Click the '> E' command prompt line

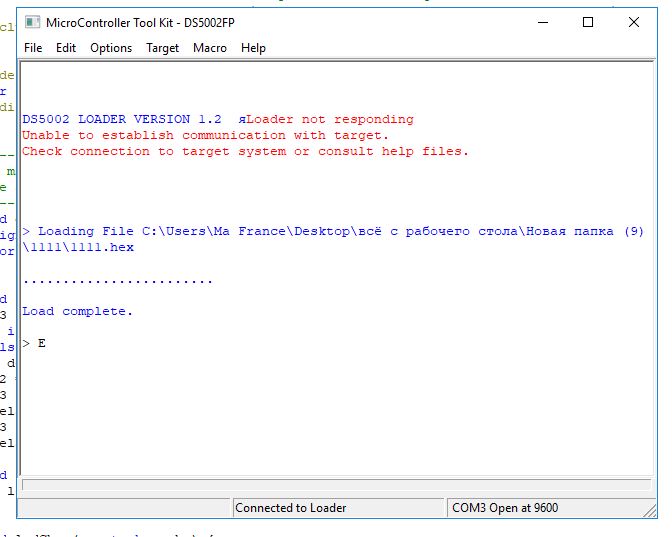pos(34,343)
